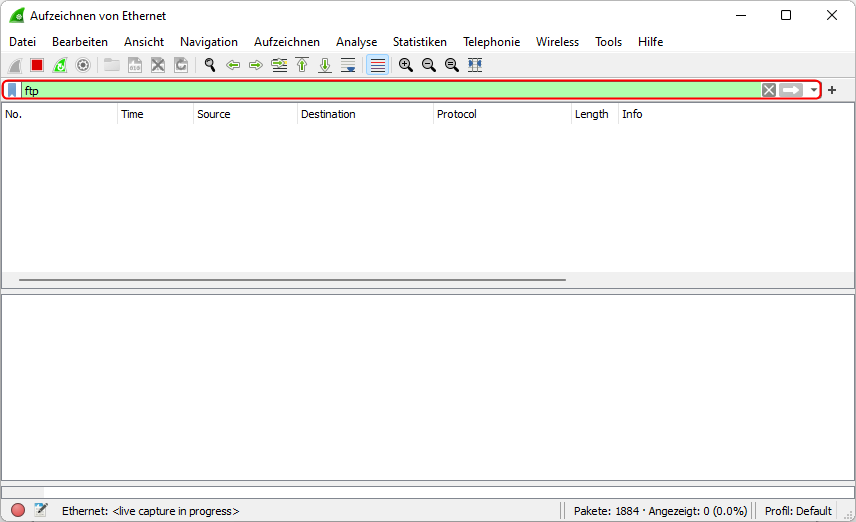The image size is (856, 522).
Task: Open the Statistiken menu
Action: coord(419,42)
